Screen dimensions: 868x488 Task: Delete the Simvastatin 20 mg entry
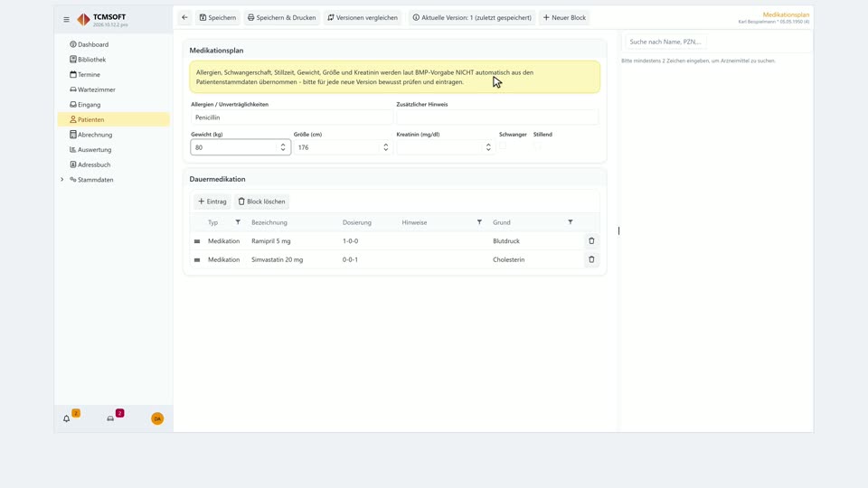click(591, 259)
